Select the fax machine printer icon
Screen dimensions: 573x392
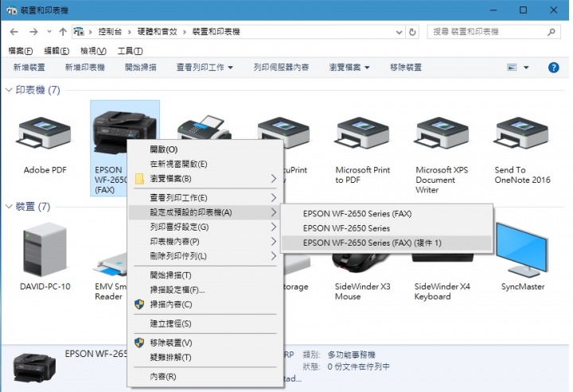(x=204, y=127)
